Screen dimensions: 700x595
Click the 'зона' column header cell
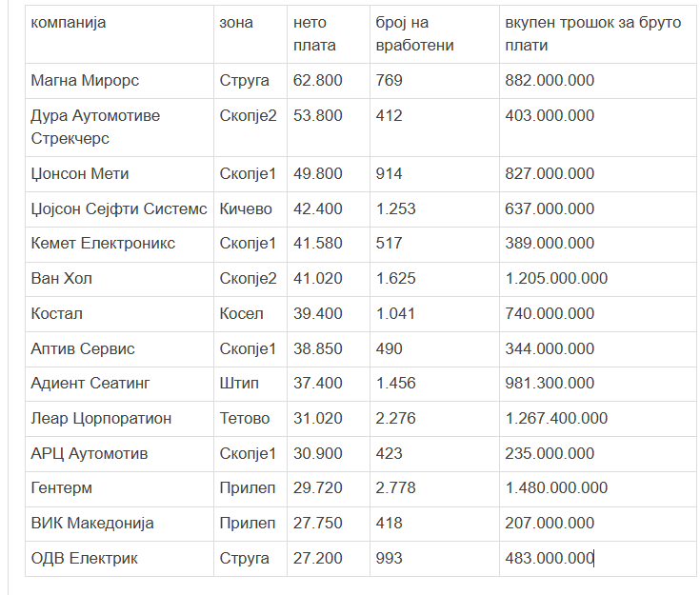tap(236, 23)
